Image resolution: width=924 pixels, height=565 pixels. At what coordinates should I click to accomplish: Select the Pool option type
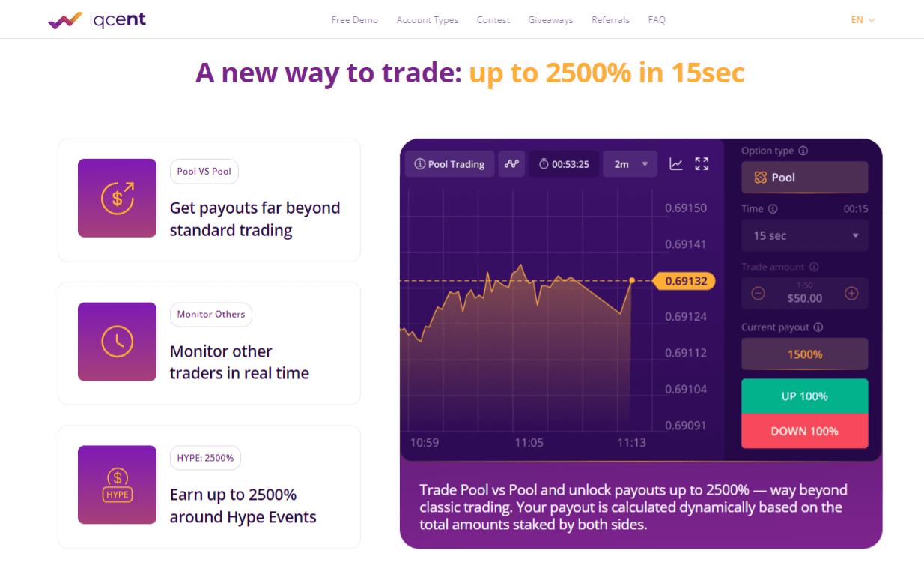pyautogui.click(x=805, y=178)
